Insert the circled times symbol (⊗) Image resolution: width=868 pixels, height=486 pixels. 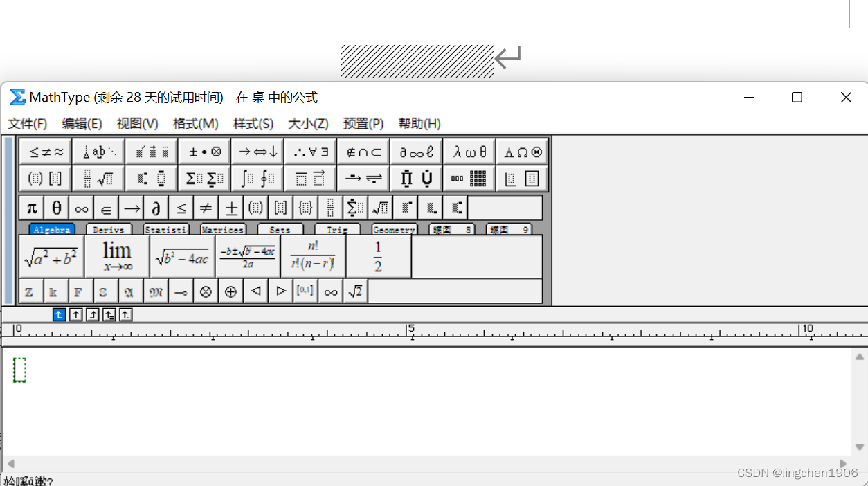coord(206,291)
